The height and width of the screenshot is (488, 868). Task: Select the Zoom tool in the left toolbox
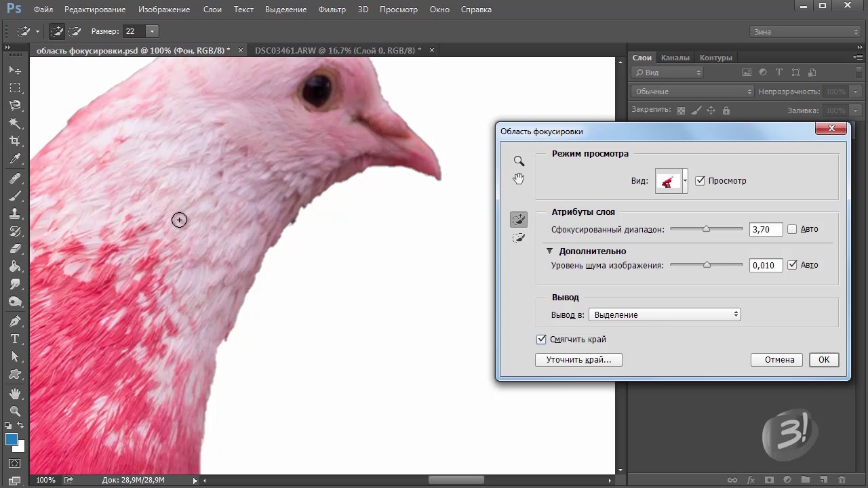[15, 411]
